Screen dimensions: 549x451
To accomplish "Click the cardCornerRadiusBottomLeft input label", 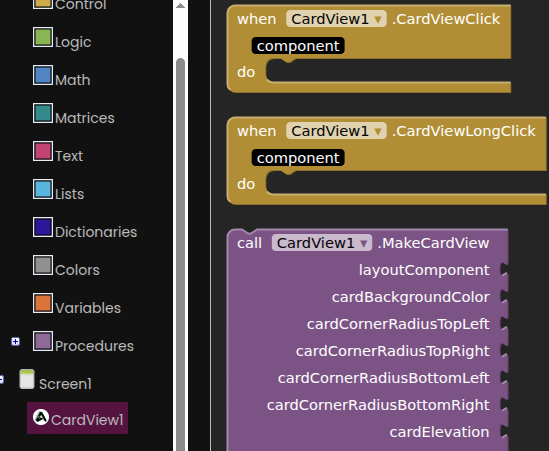I will coord(383,378).
